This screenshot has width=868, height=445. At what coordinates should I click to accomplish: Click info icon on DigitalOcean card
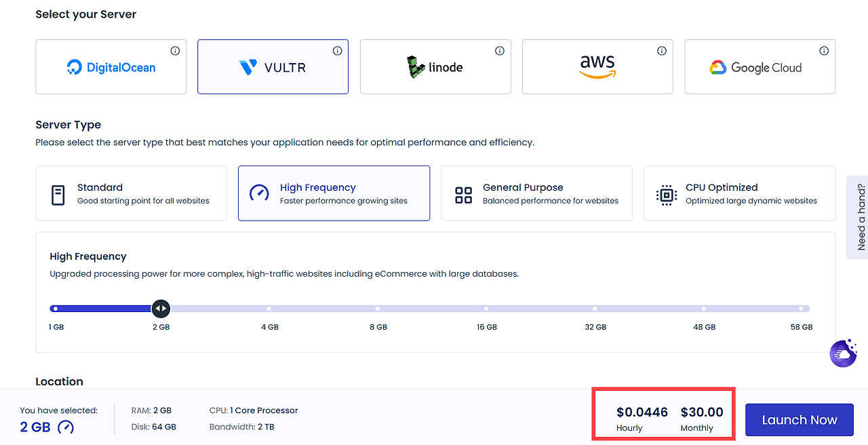coord(175,51)
